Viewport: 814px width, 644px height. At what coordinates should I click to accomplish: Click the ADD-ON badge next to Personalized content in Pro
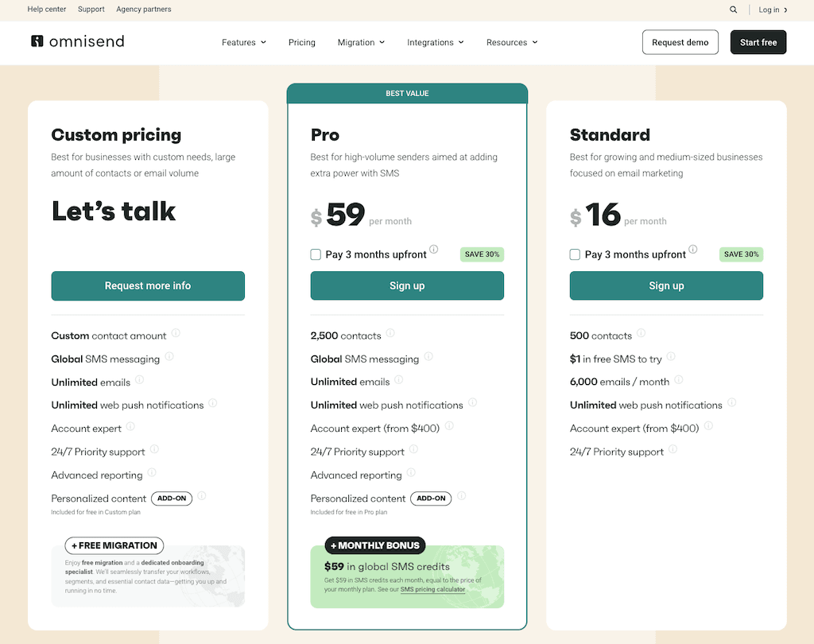pos(431,499)
